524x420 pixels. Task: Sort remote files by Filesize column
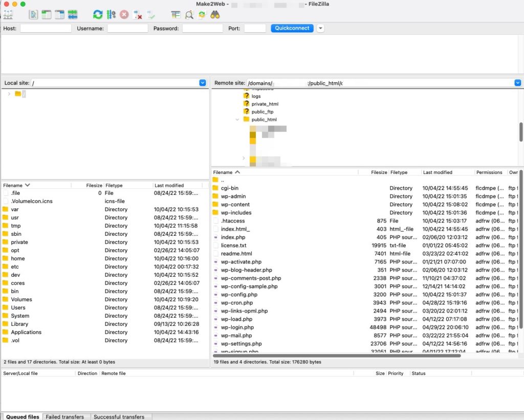coord(374,172)
